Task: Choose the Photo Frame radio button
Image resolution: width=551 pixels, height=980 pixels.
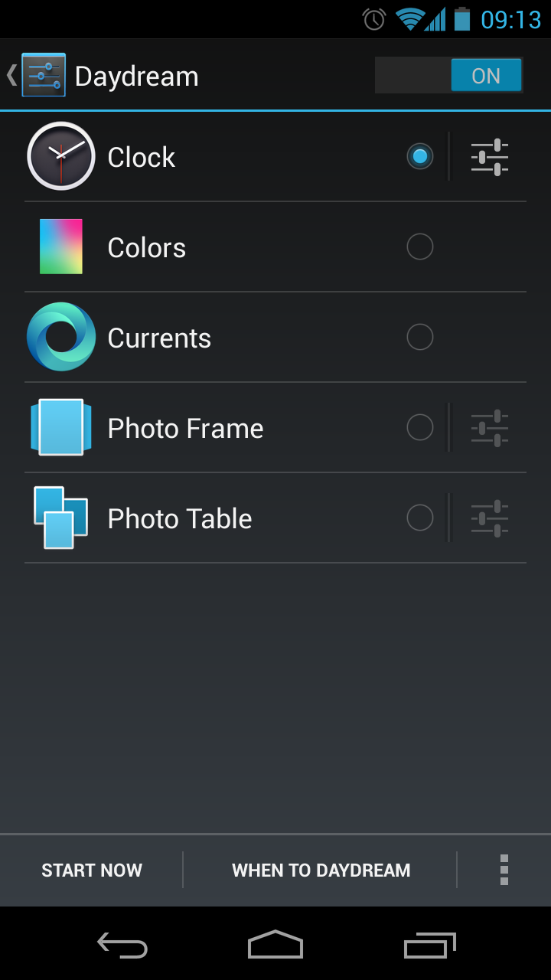Action: (x=419, y=428)
